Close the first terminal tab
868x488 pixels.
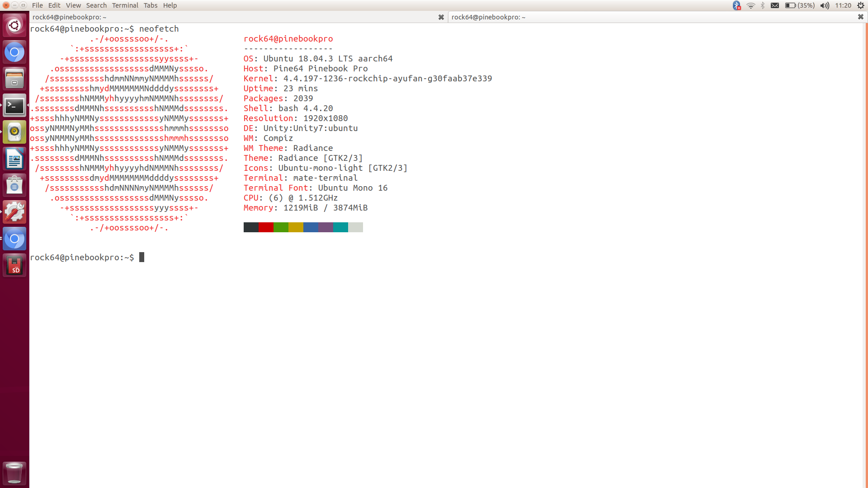tap(441, 17)
